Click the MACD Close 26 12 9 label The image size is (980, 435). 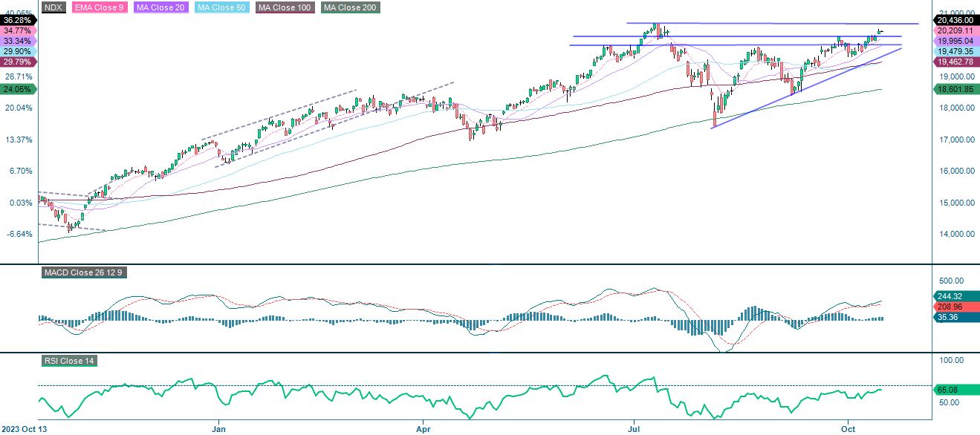tap(84, 273)
